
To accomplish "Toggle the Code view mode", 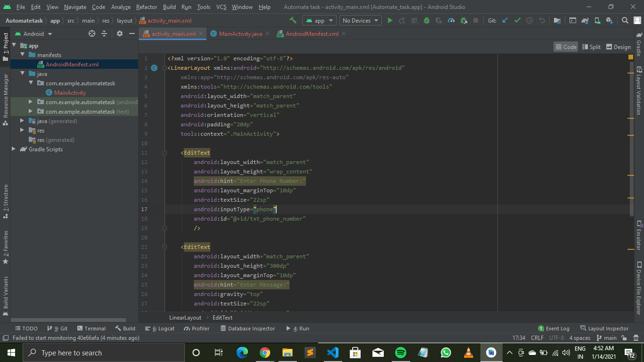I will 566,47.
